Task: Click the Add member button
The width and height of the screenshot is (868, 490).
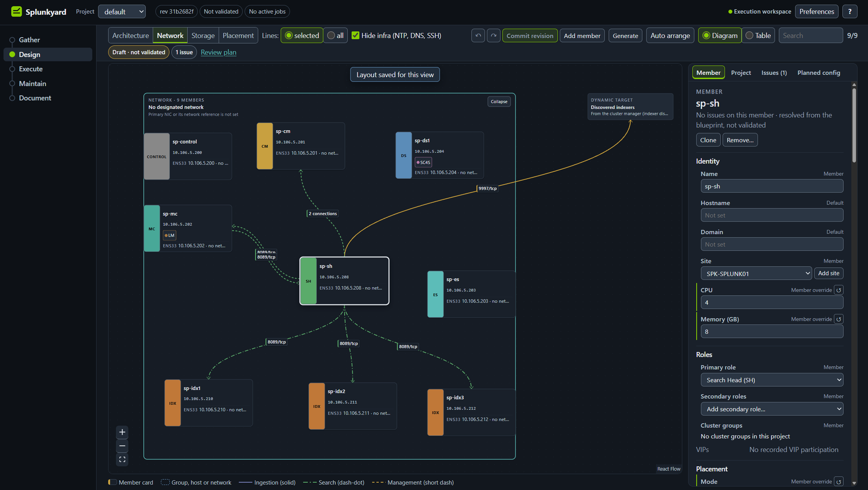Action: click(x=582, y=36)
